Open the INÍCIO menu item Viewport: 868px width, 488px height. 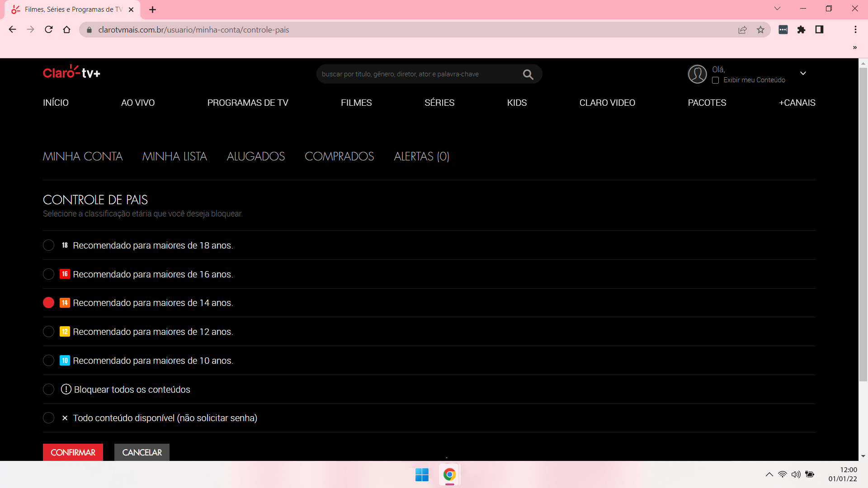56,103
